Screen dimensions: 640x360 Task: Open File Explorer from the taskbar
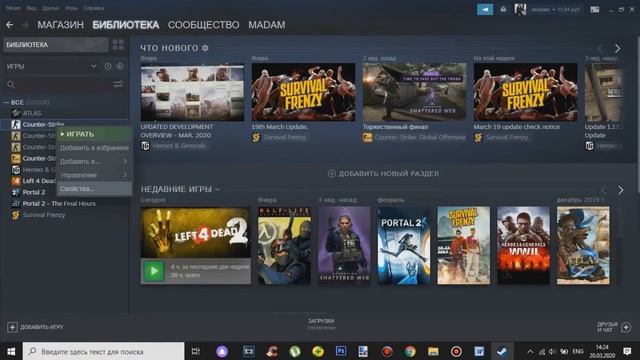pyautogui.click(x=433, y=351)
